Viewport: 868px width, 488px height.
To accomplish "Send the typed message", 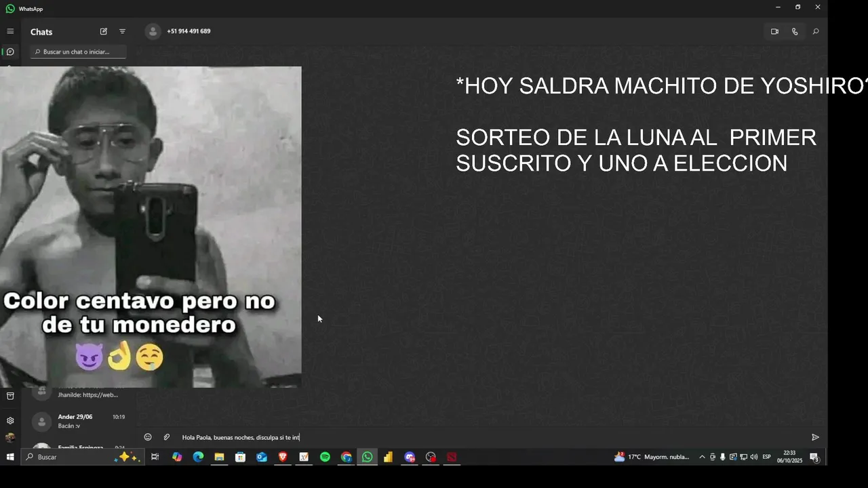I will click(x=815, y=437).
